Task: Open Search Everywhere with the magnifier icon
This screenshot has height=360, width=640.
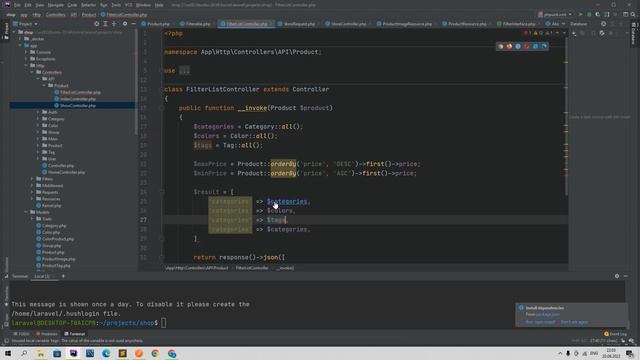Action: (x=633, y=14)
